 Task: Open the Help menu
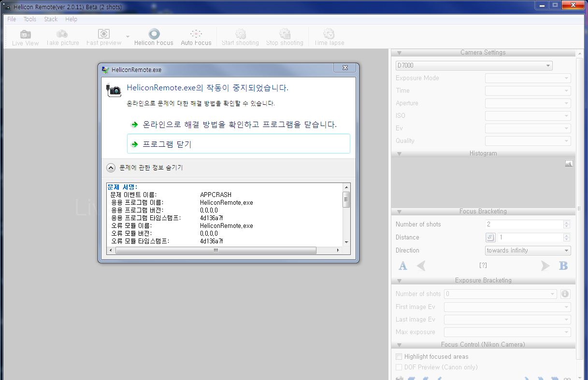(71, 19)
